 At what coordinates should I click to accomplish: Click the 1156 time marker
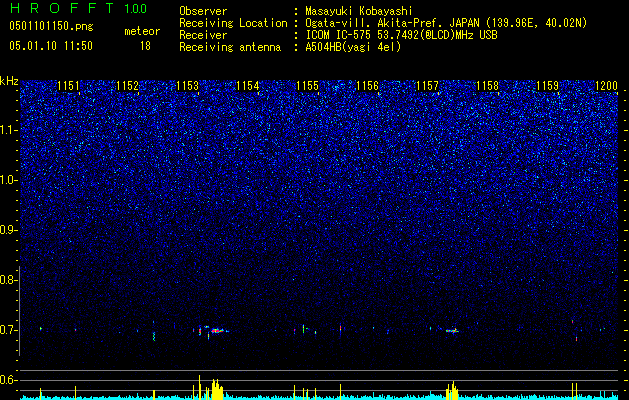[367, 86]
